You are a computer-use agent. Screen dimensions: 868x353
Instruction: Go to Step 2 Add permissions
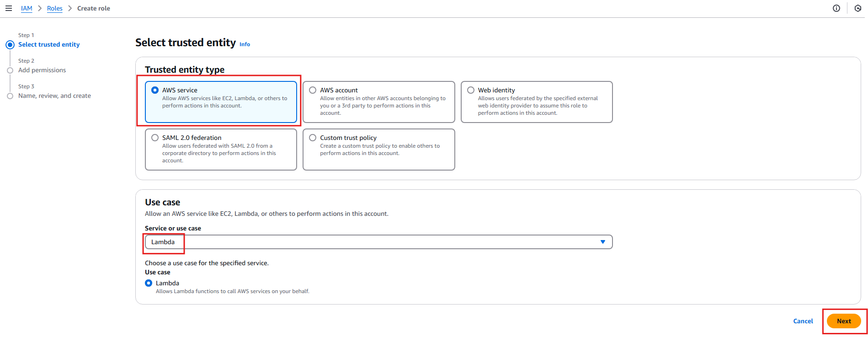(x=42, y=70)
